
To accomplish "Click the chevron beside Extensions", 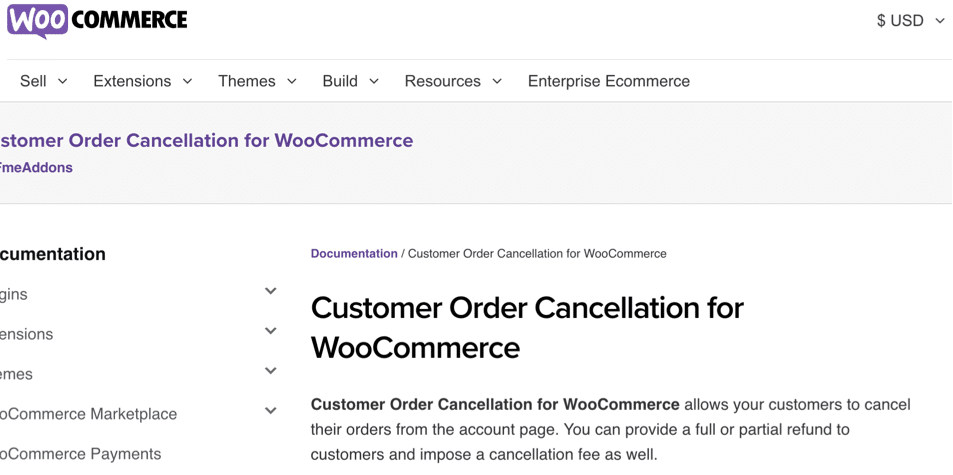I will [187, 81].
